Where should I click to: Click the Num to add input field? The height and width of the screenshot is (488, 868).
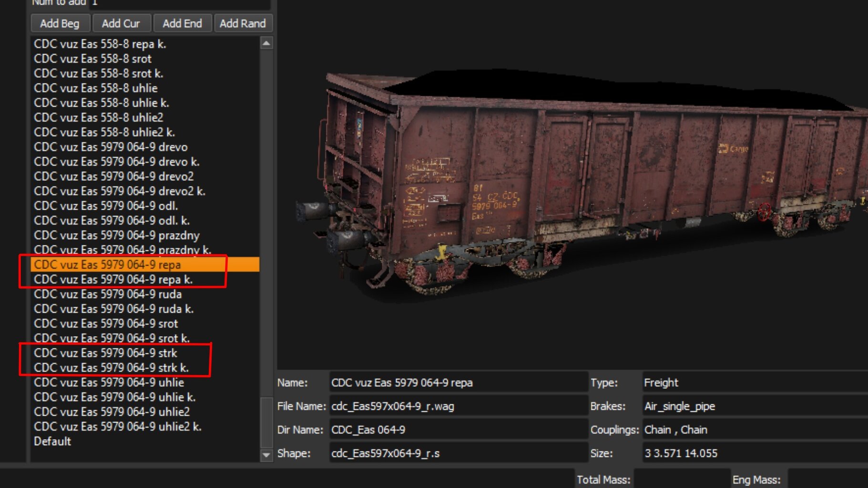point(180,3)
